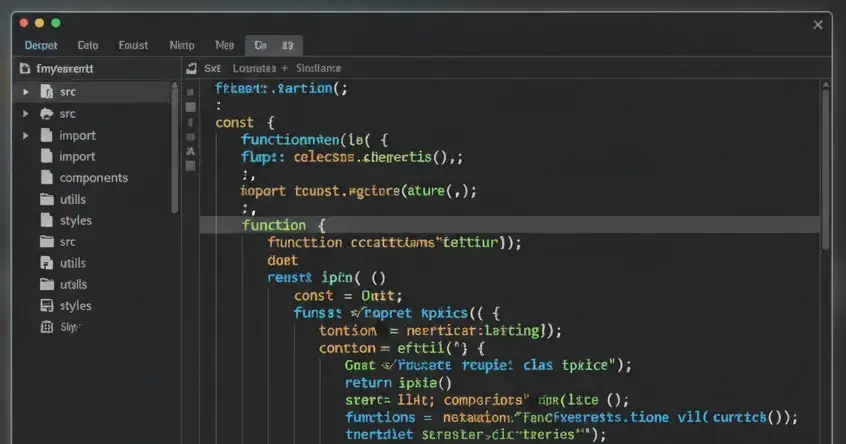
Task: Click the file icon beside fmyeserertt header
Action: (x=25, y=69)
